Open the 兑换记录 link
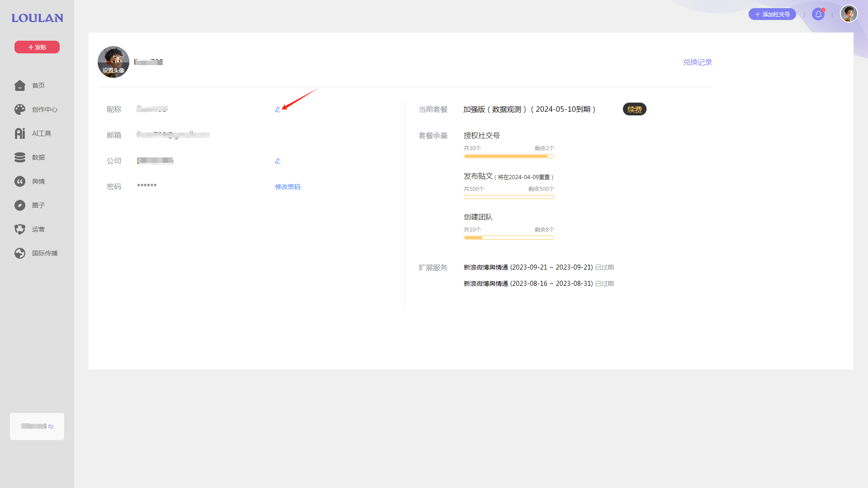The height and width of the screenshot is (488, 868). 697,62
